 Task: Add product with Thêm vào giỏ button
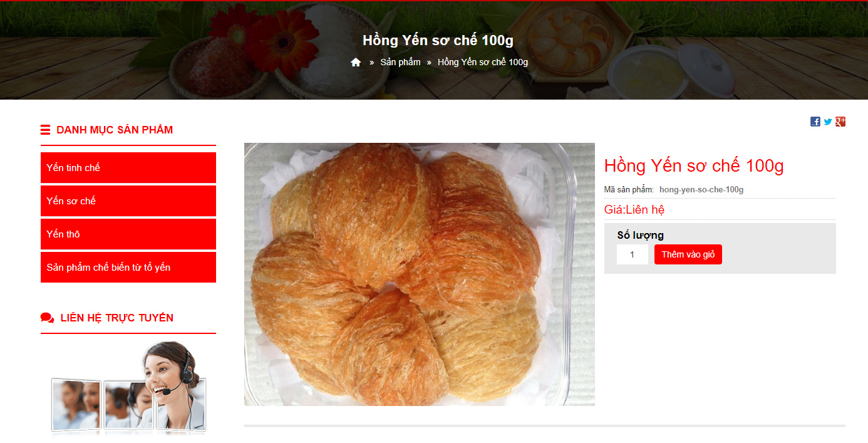pyautogui.click(x=688, y=254)
